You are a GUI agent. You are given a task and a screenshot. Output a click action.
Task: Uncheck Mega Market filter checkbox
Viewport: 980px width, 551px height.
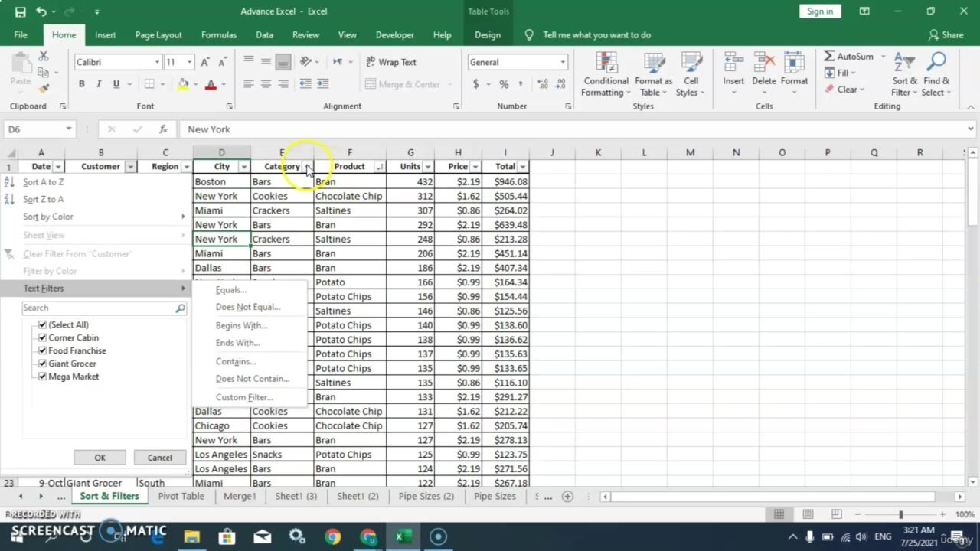click(x=43, y=377)
